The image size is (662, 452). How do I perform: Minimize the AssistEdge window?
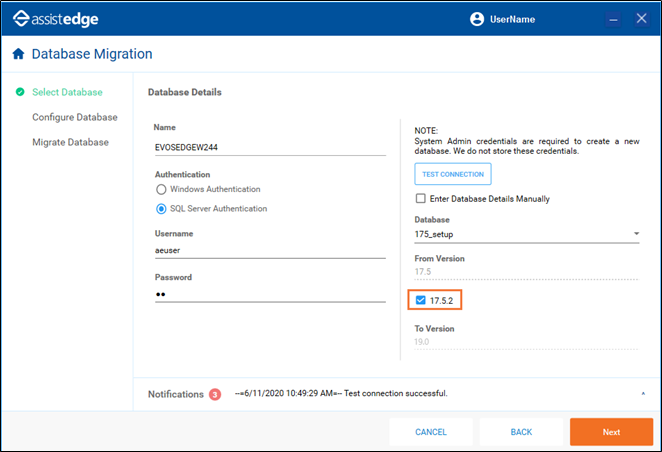tap(614, 19)
